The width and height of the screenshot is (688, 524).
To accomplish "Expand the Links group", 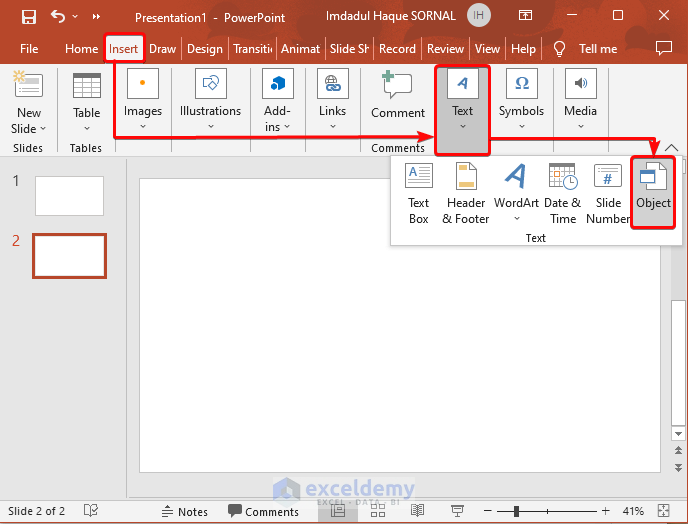I will tap(333, 100).
